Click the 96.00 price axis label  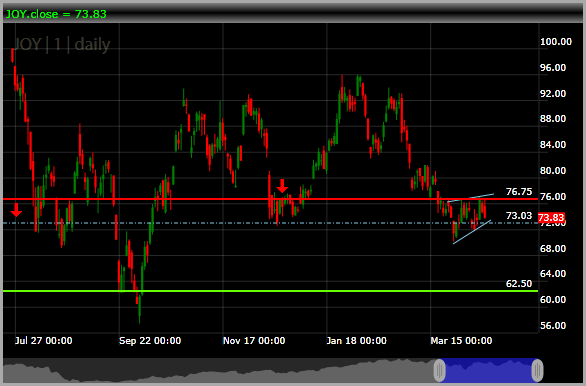point(553,68)
